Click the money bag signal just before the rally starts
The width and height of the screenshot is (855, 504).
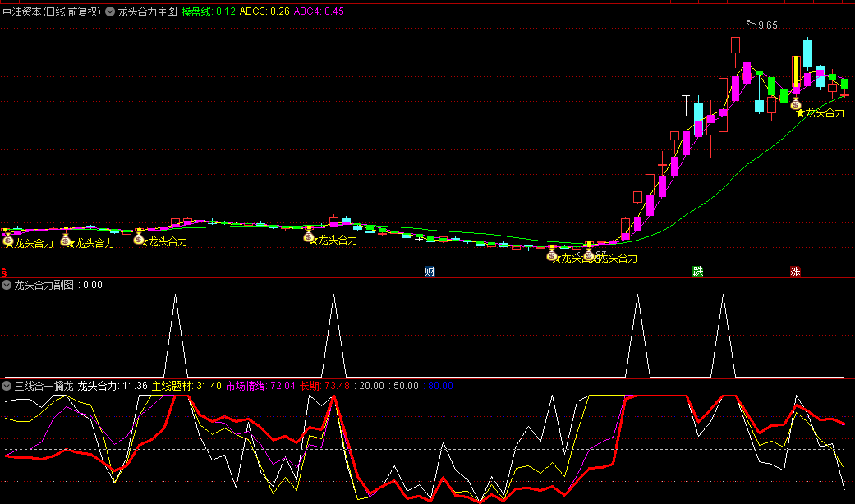(x=588, y=254)
